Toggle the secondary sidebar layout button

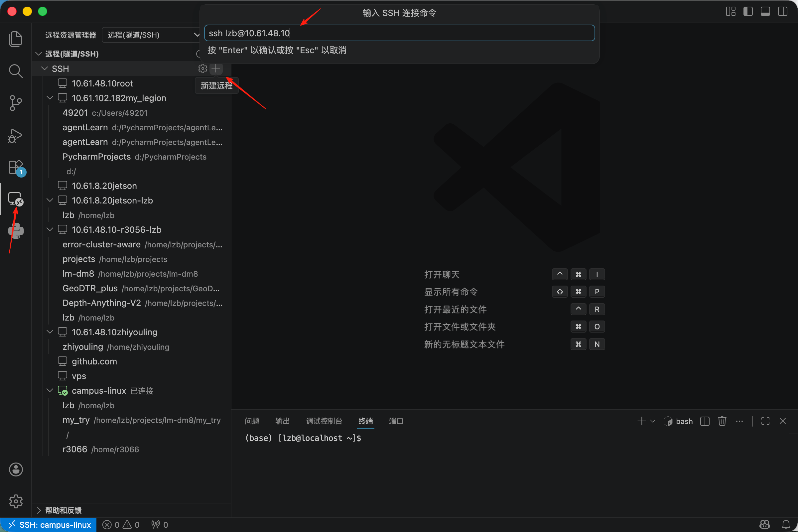coord(782,12)
